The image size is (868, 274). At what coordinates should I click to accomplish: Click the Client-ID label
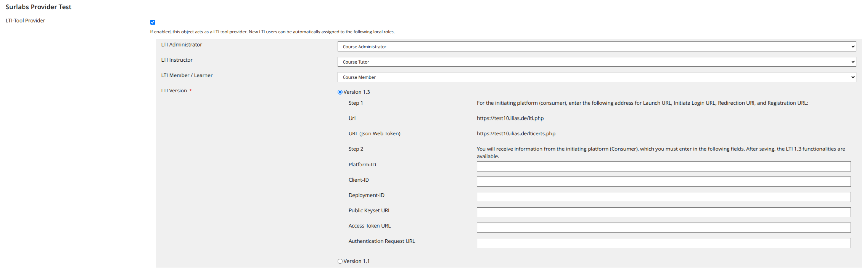point(359,180)
